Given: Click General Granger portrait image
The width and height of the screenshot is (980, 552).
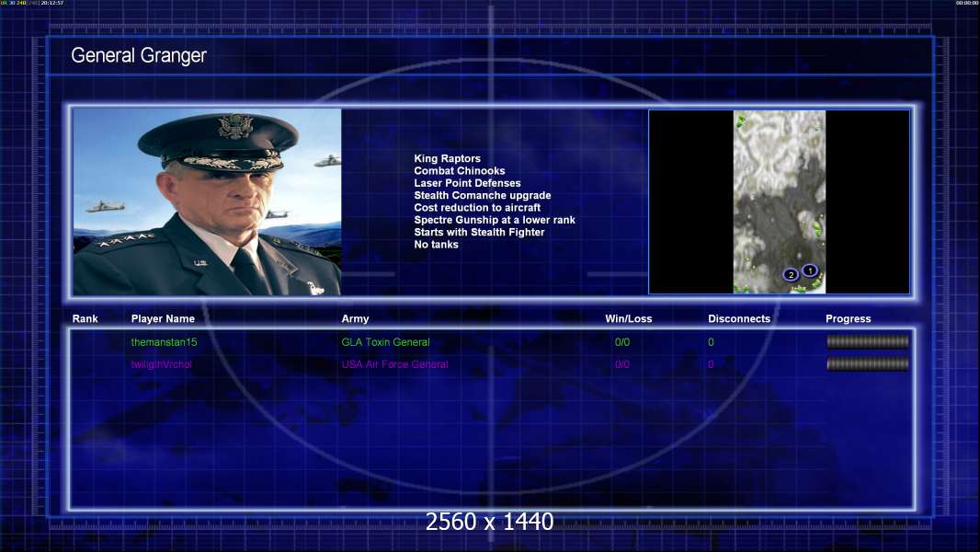Looking at the screenshot, I should tap(207, 201).
